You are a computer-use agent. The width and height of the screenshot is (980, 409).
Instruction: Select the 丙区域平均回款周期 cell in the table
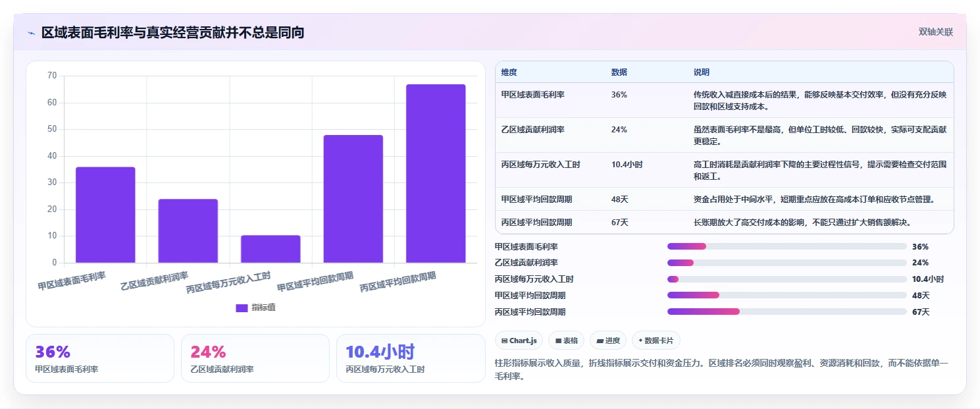tap(536, 223)
